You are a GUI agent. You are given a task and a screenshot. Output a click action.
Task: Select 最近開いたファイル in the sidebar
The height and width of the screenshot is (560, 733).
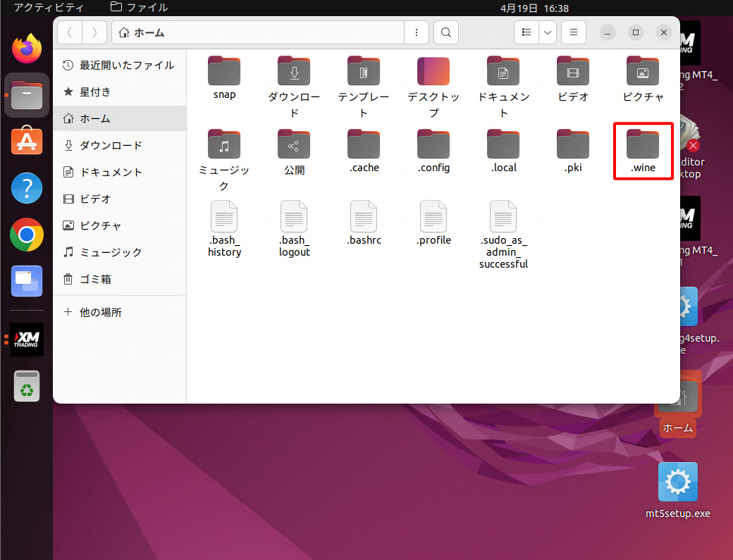coord(126,65)
